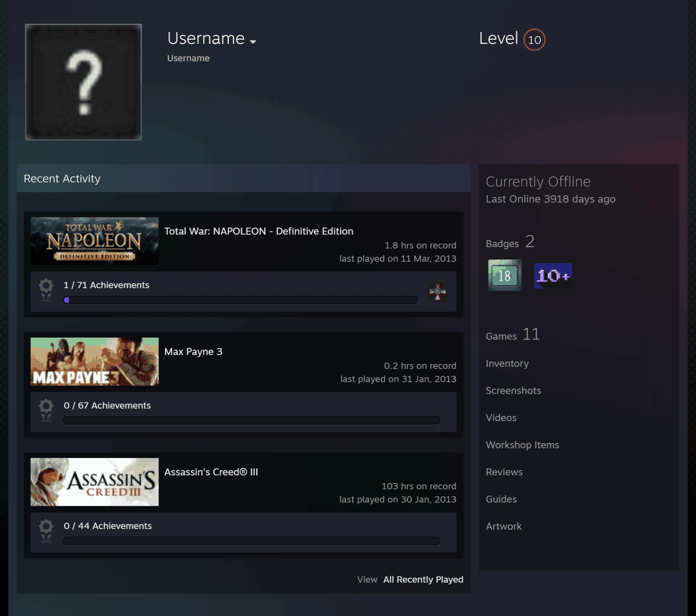Open the Screenshots page
This screenshot has height=616, width=696.
point(513,390)
